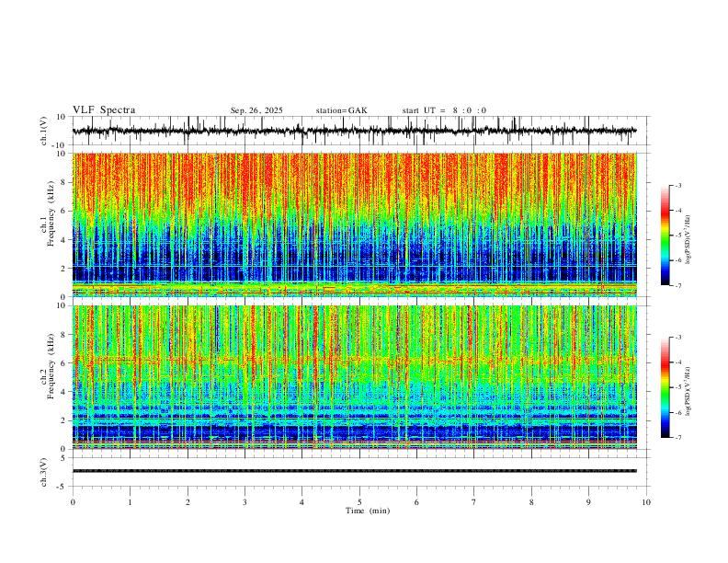728x563 pixels.
Task: Click time axis tick label '7'
Action: coord(474,502)
